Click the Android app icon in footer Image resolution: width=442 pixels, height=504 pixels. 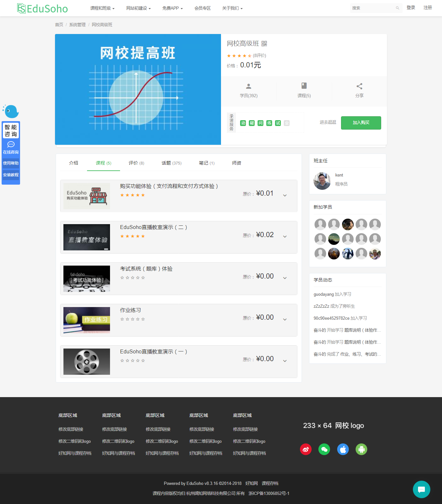[x=361, y=449]
